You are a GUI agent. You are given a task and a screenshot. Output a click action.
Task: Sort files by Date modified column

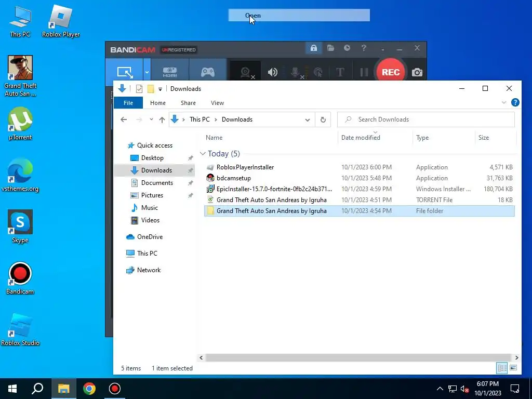pos(361,137)
